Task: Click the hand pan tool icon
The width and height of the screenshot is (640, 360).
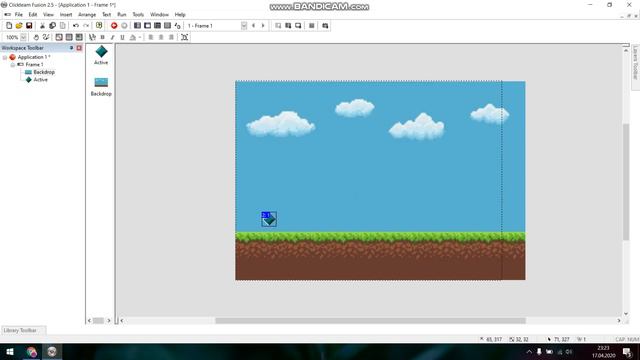Action: tap(36, 37)
